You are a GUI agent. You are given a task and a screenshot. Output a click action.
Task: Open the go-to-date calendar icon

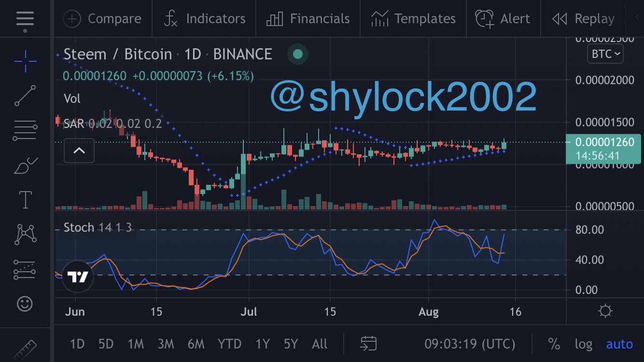[369, 344]
